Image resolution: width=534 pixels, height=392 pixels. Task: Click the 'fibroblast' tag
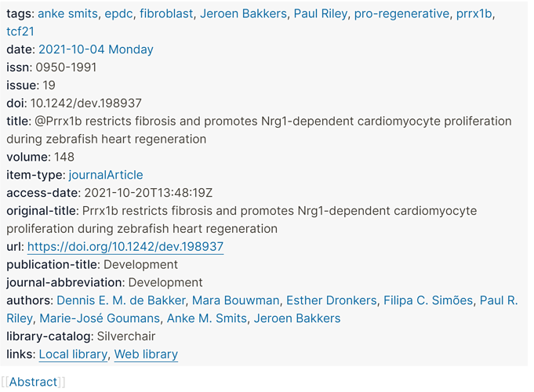pyautogui.click(x=166, y=13)
